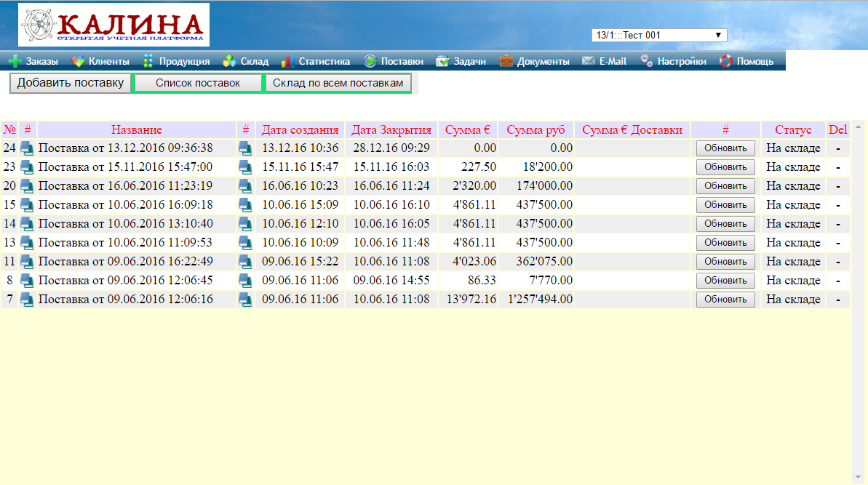Image resolution: width=868 pixels, height=485 pixels.
Task: Open the Документы menu
Action: click(534, 61)
